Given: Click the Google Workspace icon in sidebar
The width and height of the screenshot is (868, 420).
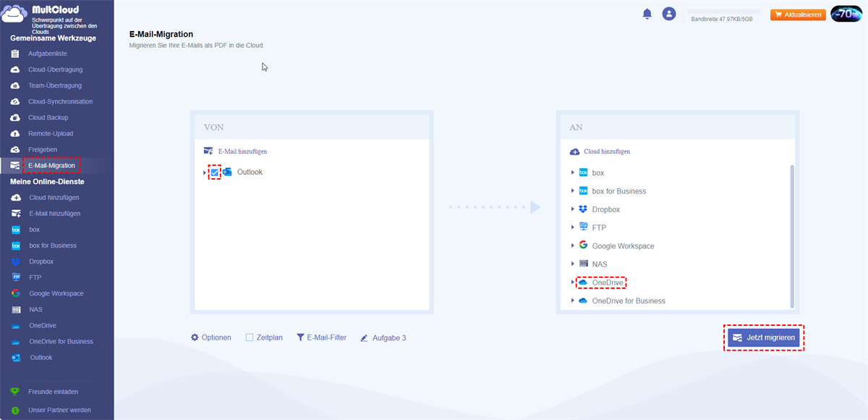Looking at the screenshot, I should tap(15, 293).
